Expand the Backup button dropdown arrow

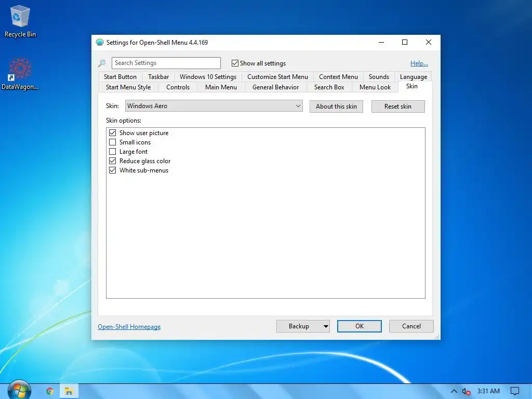325,326
